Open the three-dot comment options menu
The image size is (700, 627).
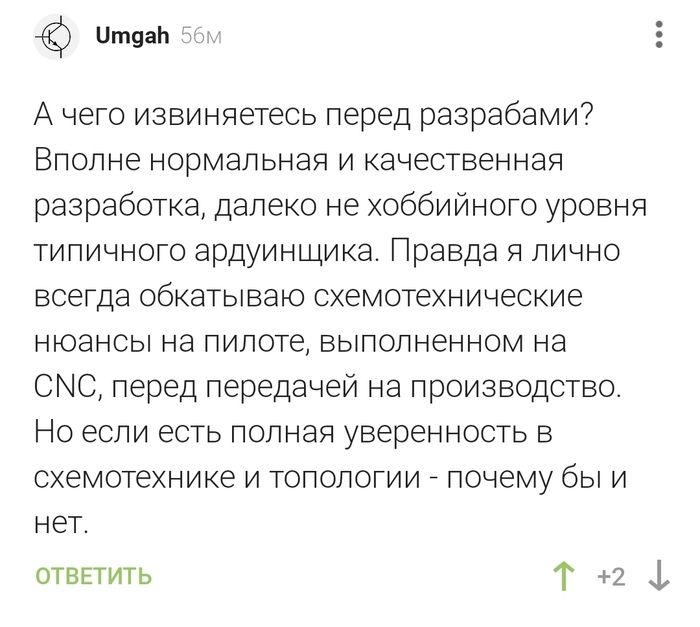point(658,38)
